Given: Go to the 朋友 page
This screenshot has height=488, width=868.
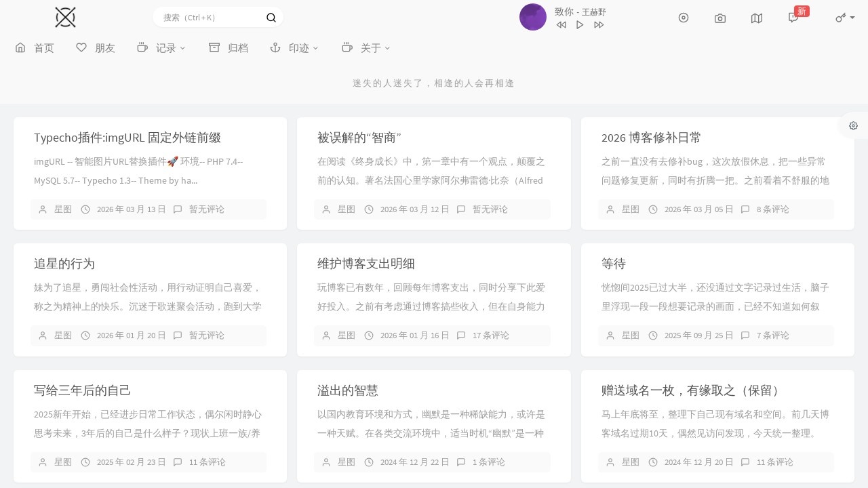Looking at the screenshot, I should point(96,47).
